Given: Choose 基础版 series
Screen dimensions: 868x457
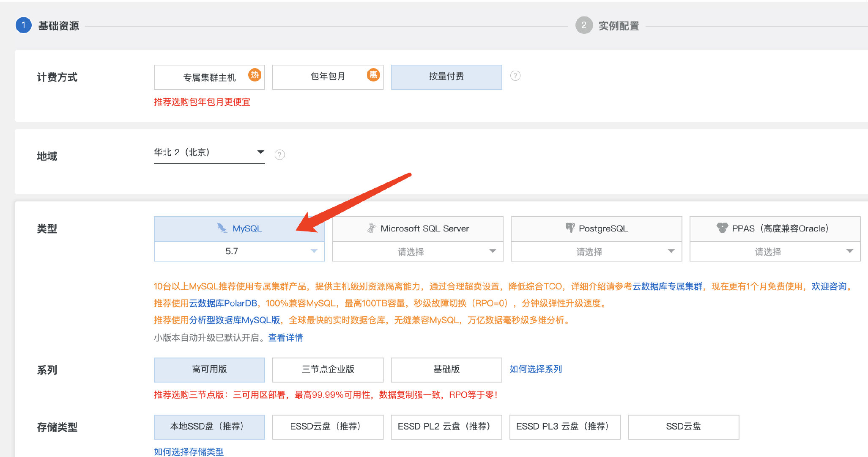Looking at the screenshot, I should (446, 369).
